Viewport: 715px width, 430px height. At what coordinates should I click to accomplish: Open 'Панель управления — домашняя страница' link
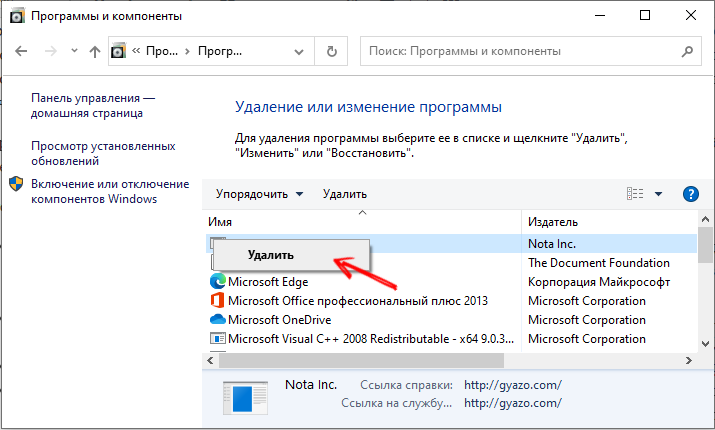pos(93,105)
